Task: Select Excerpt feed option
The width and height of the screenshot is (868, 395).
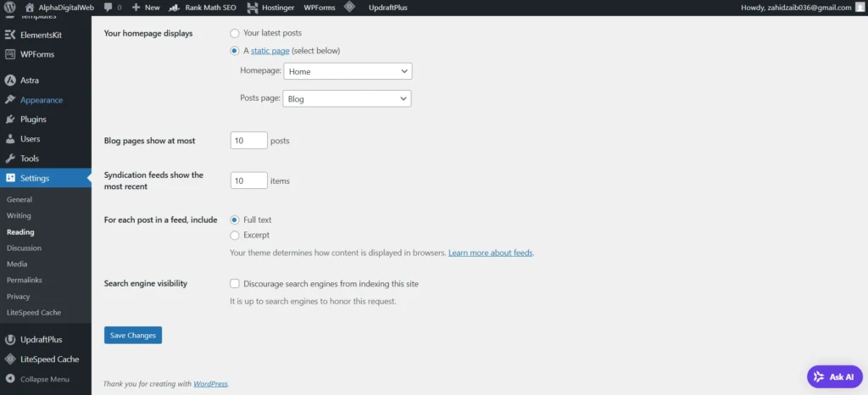Action: click(235, 235)
